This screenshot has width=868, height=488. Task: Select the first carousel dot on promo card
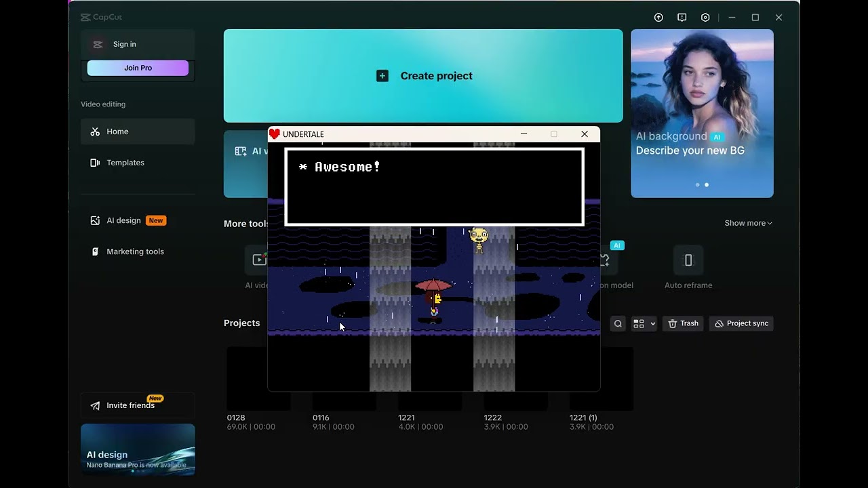click(697, 184)
